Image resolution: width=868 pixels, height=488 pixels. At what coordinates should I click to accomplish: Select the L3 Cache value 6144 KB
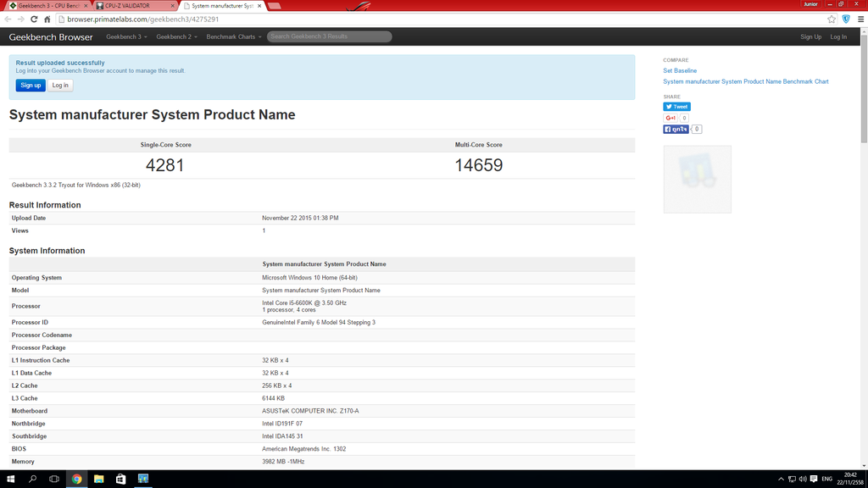(x=274, y=398)
